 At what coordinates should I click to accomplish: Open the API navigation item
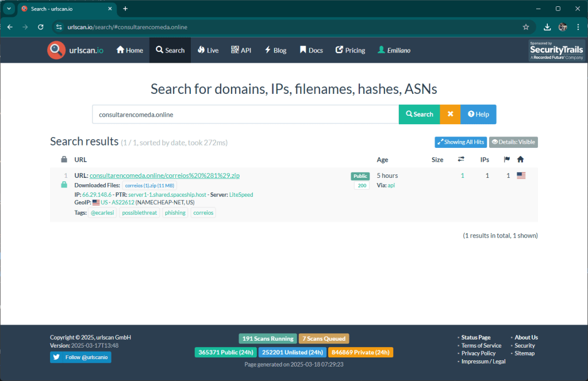coord(241,50)
